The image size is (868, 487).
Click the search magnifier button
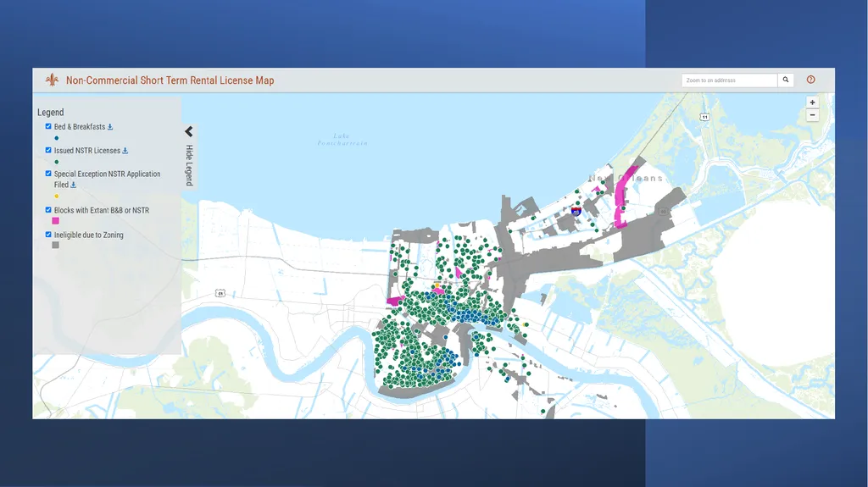786,80
